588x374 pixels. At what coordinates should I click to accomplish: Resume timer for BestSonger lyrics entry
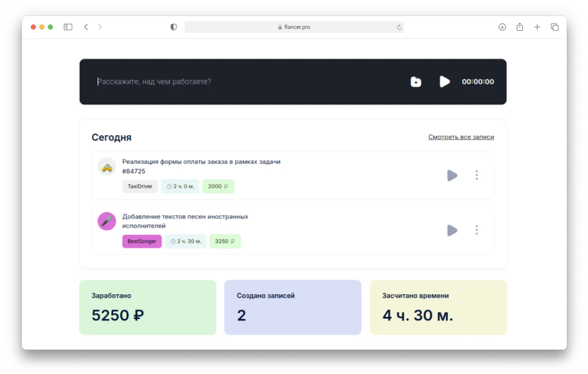(452, 230)
